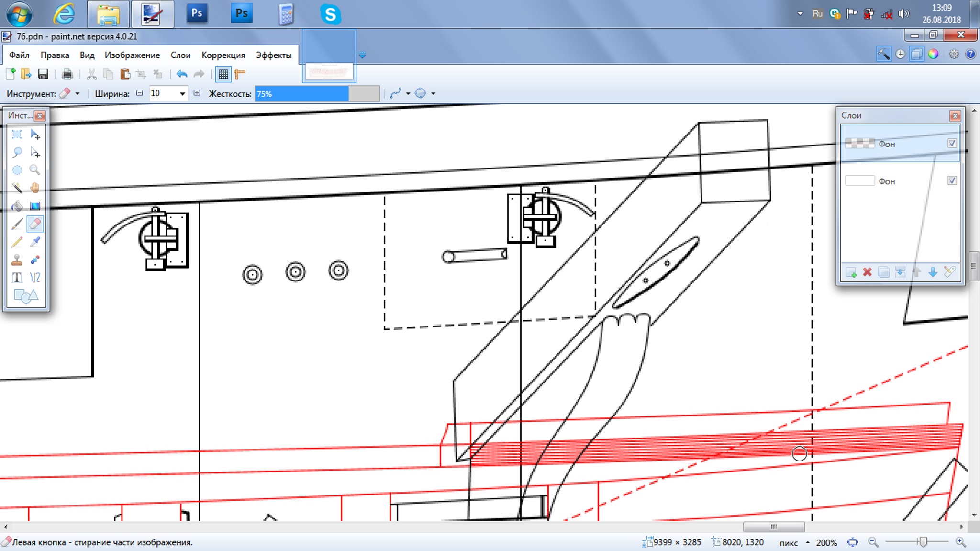The height and width of the screenshot is (551, 980).
Task: Select the Line/Curve tool
Action: click(35, 278)
